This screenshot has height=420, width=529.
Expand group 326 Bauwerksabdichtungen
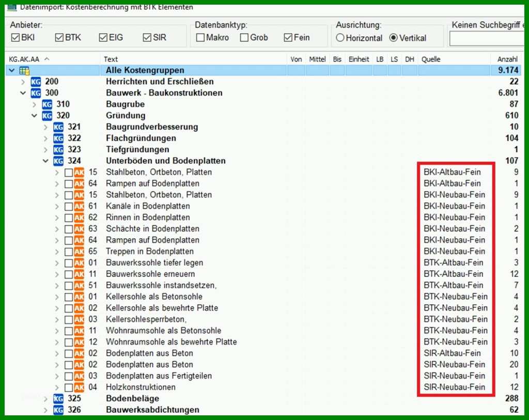coord(45,410)
